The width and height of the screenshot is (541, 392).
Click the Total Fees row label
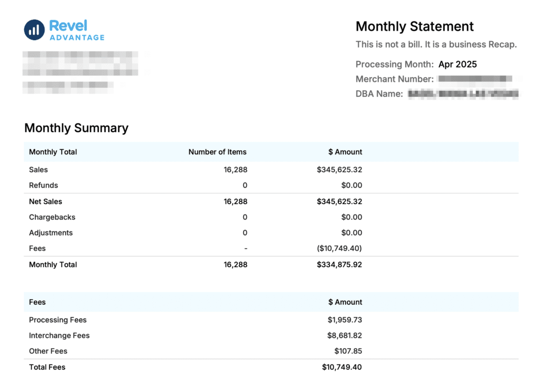pyautogui.click(x=47, y=367)
